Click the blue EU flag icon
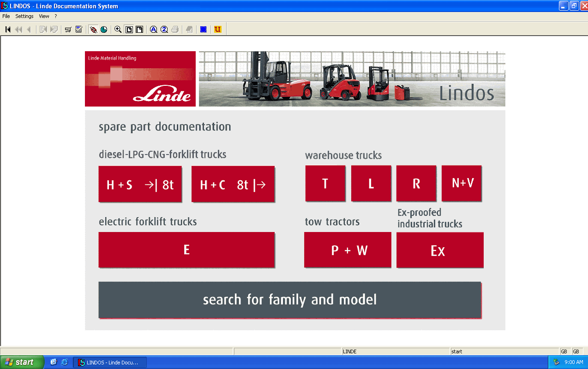The width and height of the screenshot is (588, 369). click(203, 30)
